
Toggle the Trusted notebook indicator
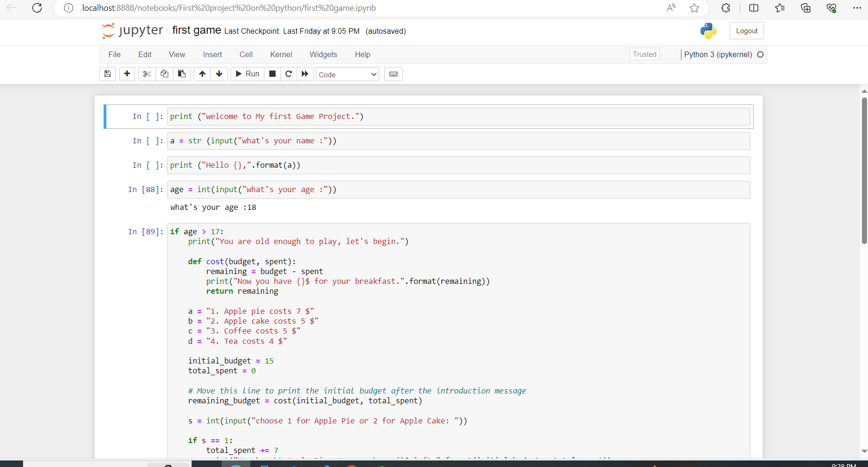644,54
